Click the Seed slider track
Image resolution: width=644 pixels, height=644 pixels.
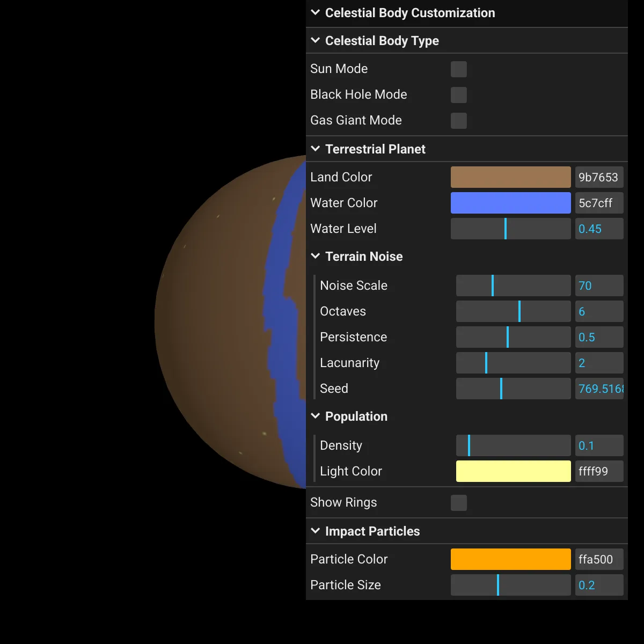(514, 389)
